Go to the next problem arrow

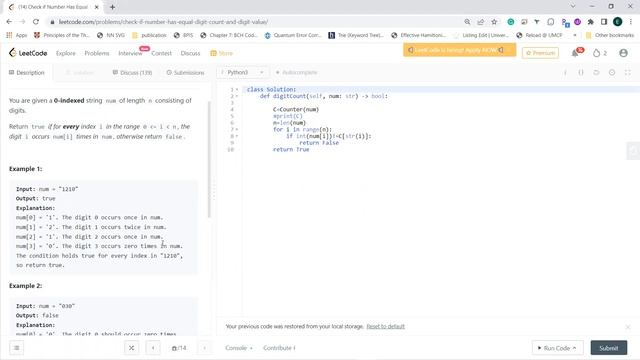204,348
